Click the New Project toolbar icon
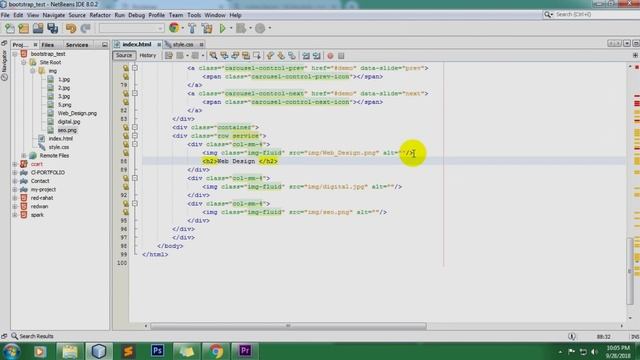 click(x=24, y=28)
